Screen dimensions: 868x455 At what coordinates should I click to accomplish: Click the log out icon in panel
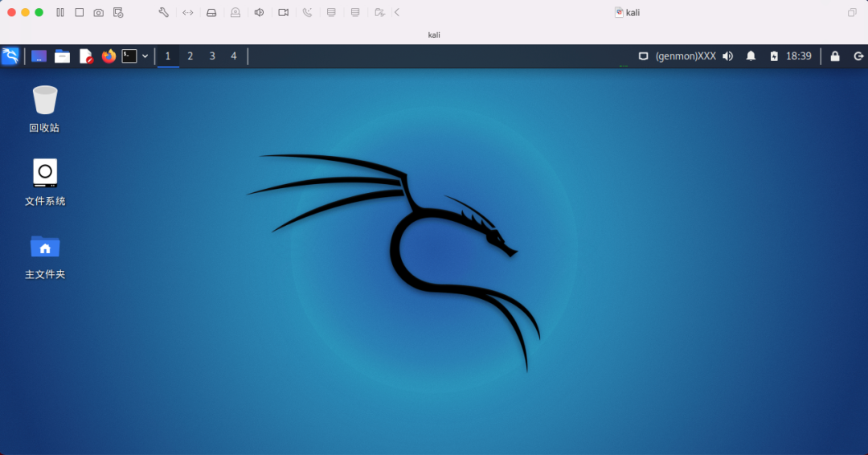pos(858,56)
